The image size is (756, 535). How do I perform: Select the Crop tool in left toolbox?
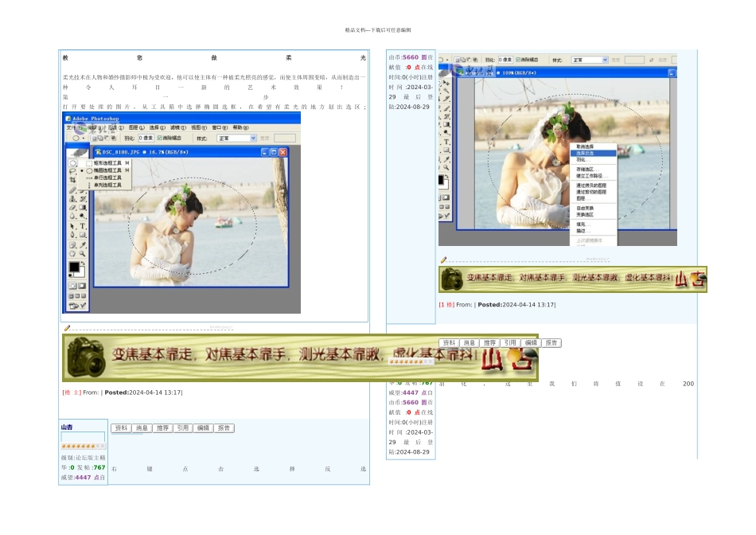coord(72,180)
